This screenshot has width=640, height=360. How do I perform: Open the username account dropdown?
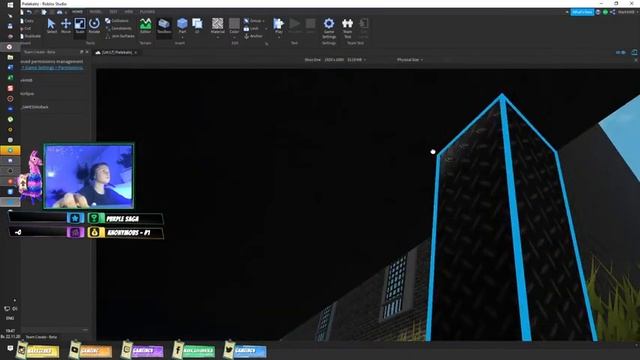(628, 12)
